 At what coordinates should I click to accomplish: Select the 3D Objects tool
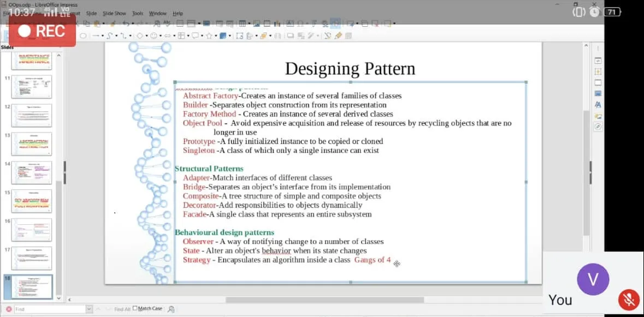(223, 36)
